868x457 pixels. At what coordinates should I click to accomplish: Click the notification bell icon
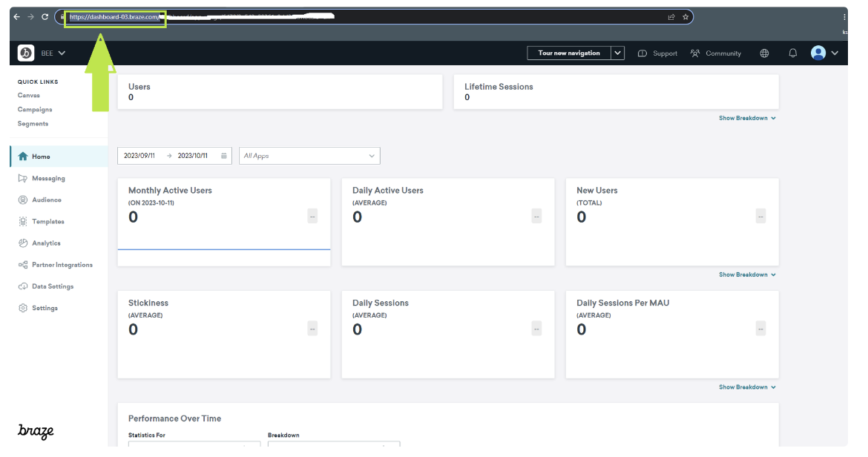pyautogui.click(x=792, y=53)
